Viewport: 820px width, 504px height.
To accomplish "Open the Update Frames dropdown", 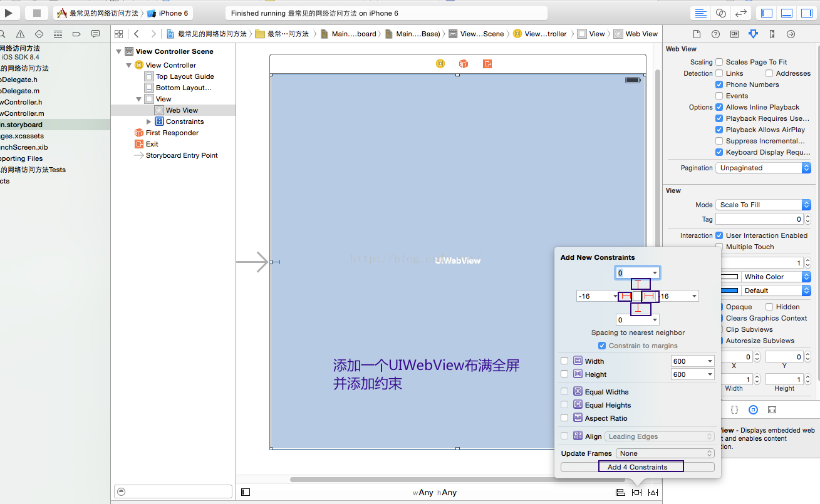I will (665, 453).
